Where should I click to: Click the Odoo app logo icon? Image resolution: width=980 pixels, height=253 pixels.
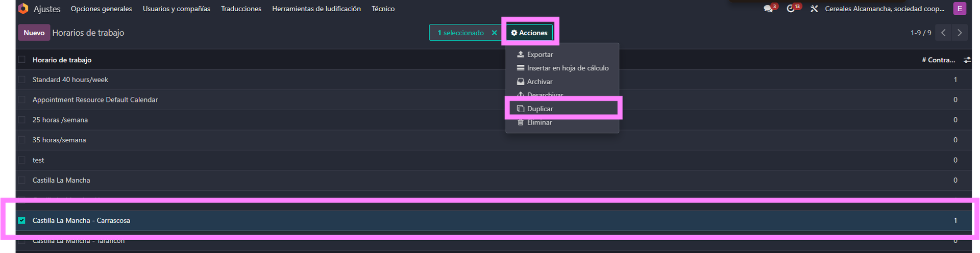coord(23,9)
